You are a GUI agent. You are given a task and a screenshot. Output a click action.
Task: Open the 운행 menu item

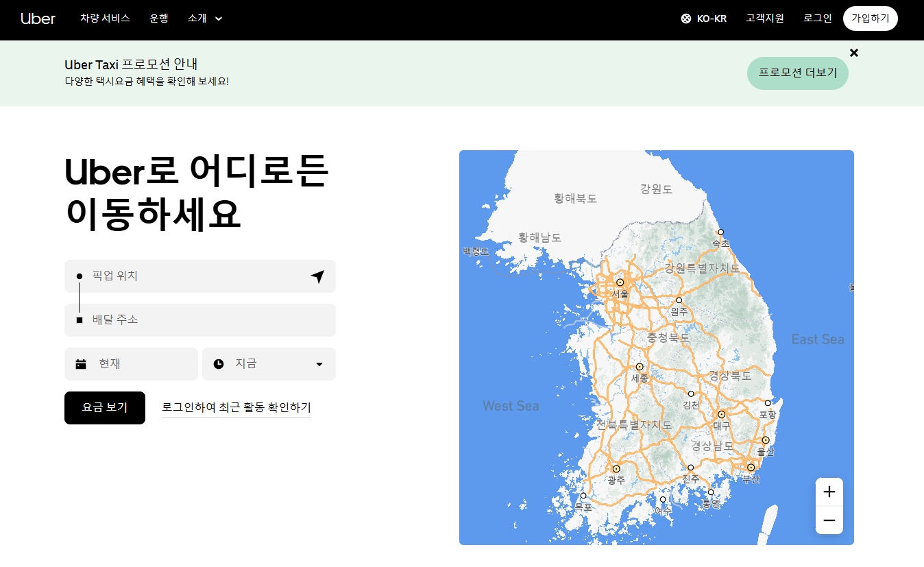(x=159, y=19)
